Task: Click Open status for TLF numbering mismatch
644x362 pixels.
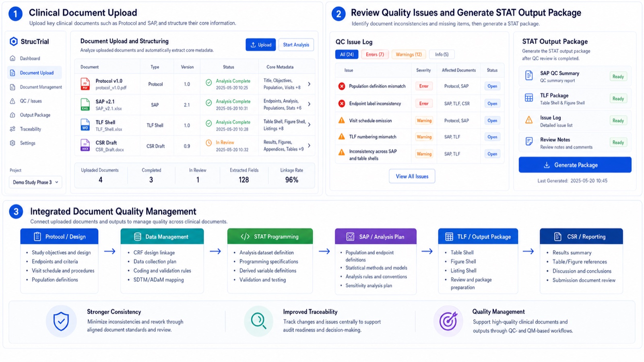Action: click(492, 137)
